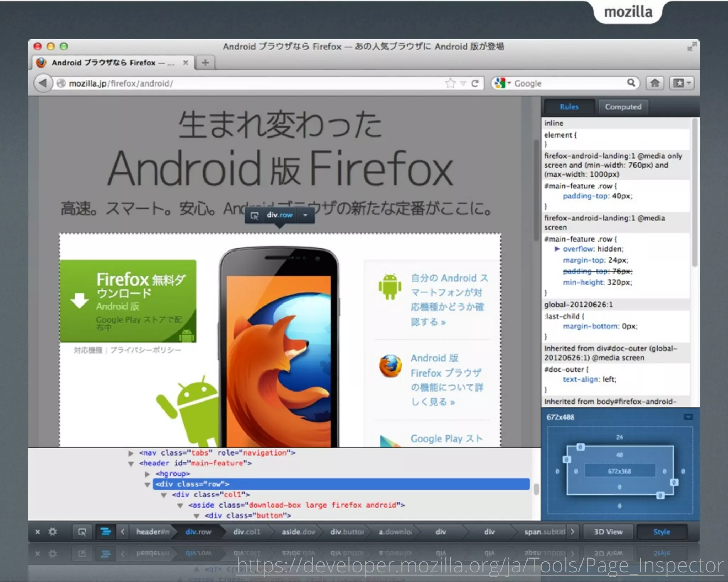Viewport: 728px width, 582px height.
Task: Go back with the browser back arrow
Action: click(43, 83)
